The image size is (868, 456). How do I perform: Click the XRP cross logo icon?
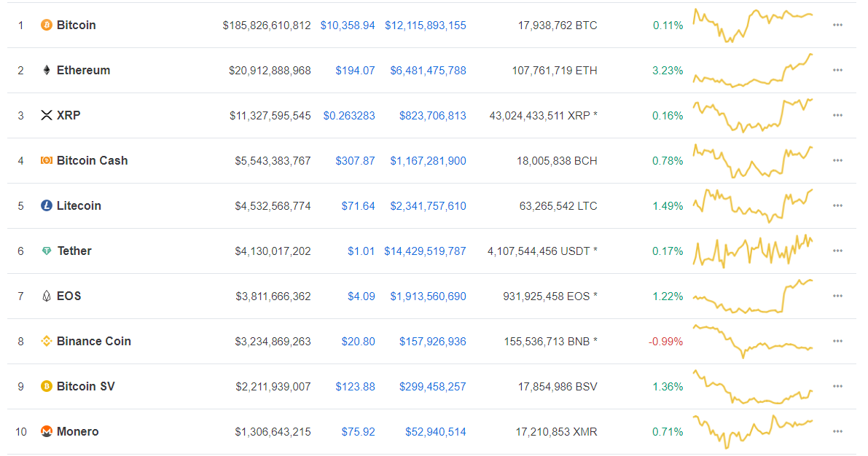47,115
